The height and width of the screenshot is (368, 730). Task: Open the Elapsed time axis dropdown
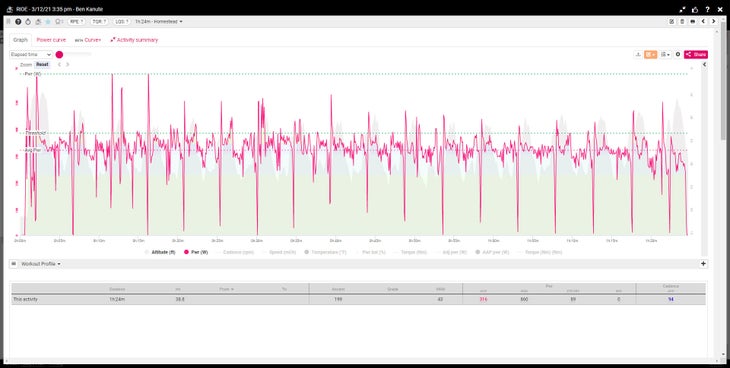click(31, 55)
